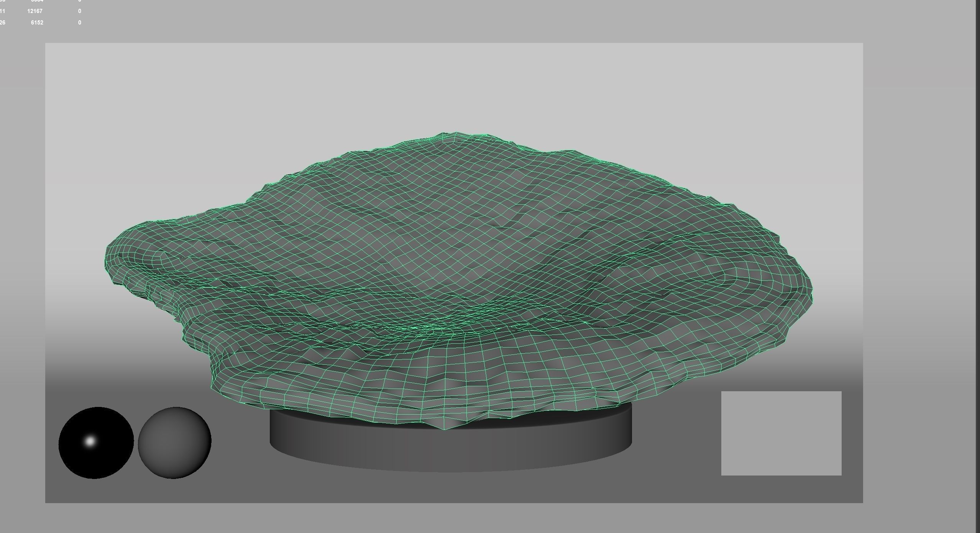Viewport: 980px width, 533px height.
Task: Click the 12167 count in the HUD
Action: tap(35, 11)
